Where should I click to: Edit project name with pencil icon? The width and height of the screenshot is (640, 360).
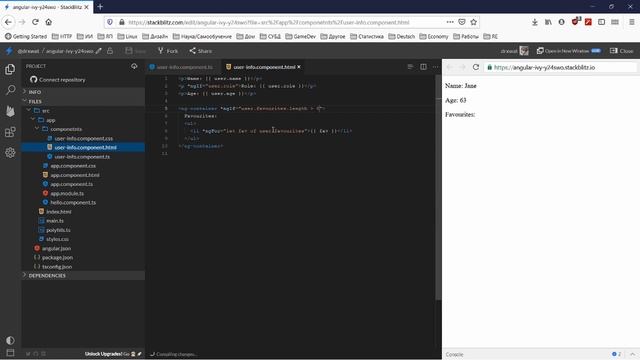pos(98,51)
